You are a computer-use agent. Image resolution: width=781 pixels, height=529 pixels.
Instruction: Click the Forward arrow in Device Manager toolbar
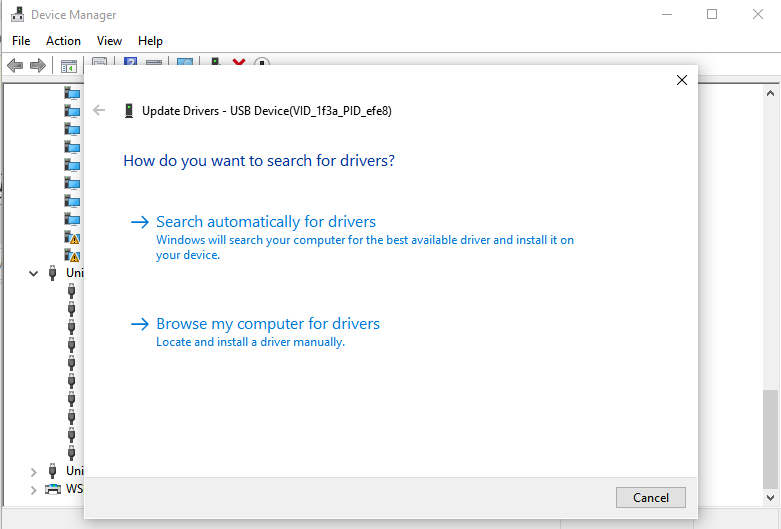[38, 65]
